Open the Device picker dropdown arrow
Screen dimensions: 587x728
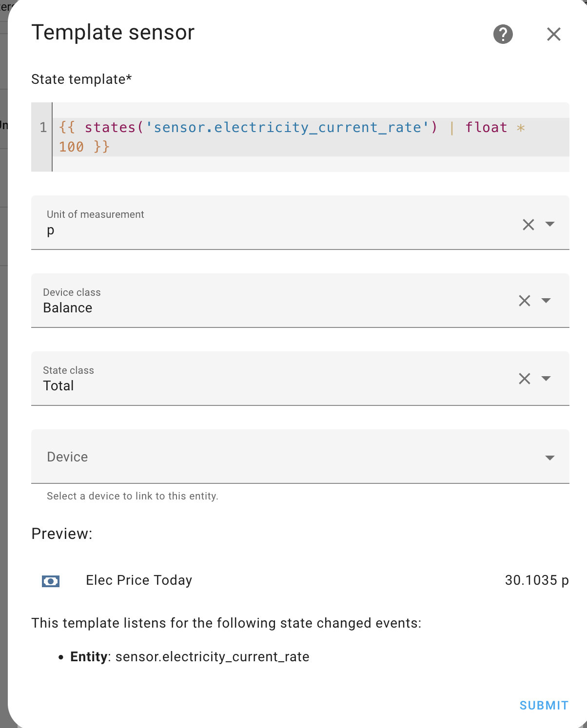coord(550,458)
